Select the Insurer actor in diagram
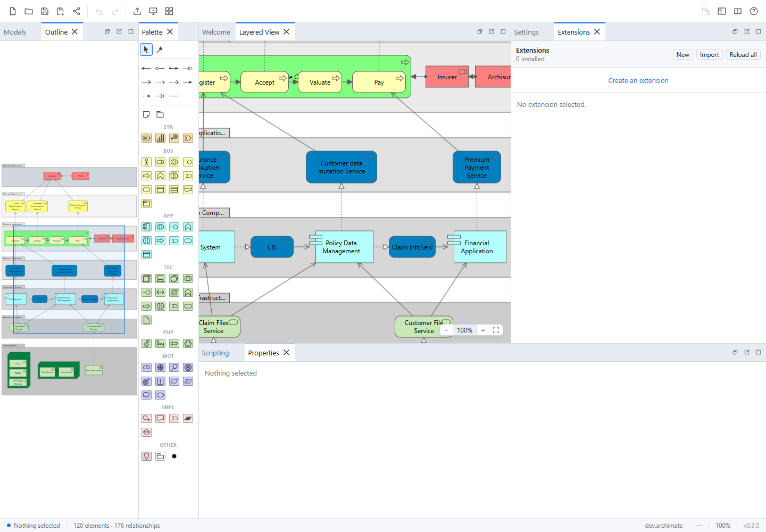This screenshot has height=532, width=766. (447, 77)
